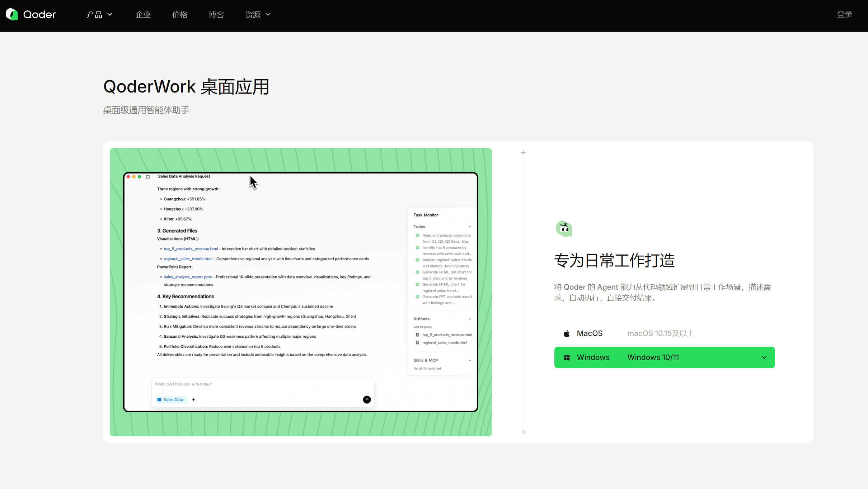Click the 登录 link
The image size is (868, 489).
click(844, 14)
